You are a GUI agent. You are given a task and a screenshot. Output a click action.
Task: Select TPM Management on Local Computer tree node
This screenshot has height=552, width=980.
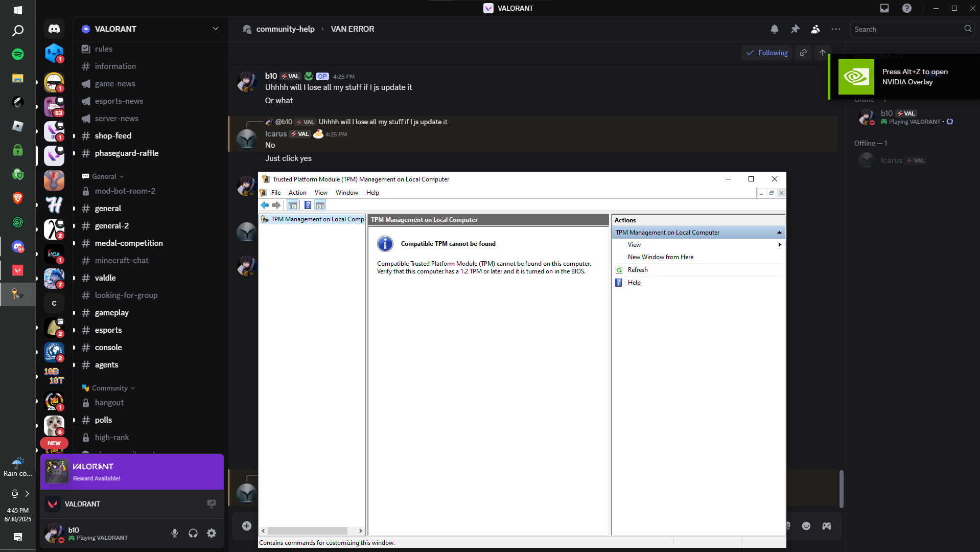[312, 219]
